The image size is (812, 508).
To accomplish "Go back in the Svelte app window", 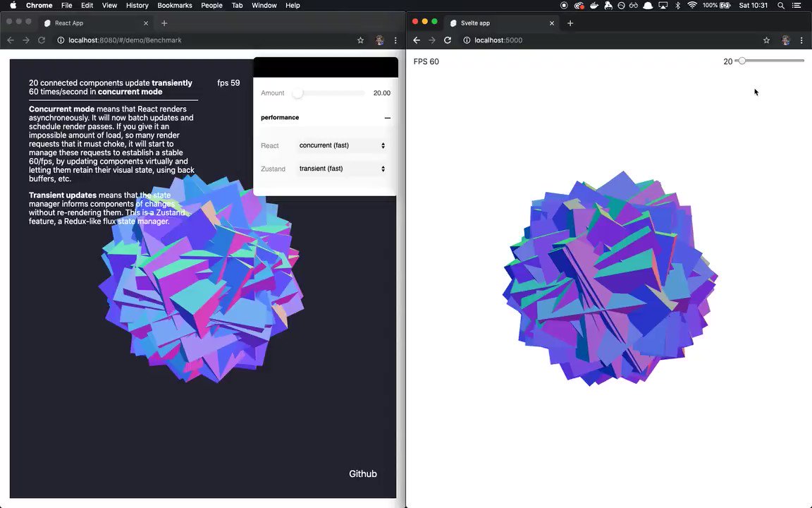I will point(417,40).
